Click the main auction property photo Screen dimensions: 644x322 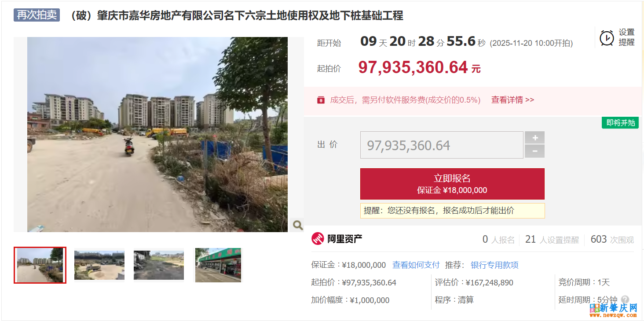(x=157, y=134)
